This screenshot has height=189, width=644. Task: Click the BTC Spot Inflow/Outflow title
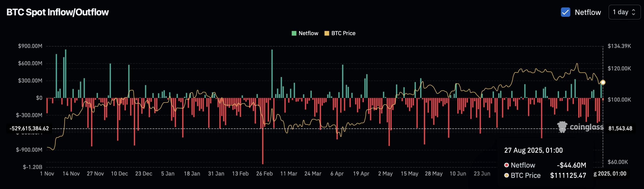[x=58, y=12]
